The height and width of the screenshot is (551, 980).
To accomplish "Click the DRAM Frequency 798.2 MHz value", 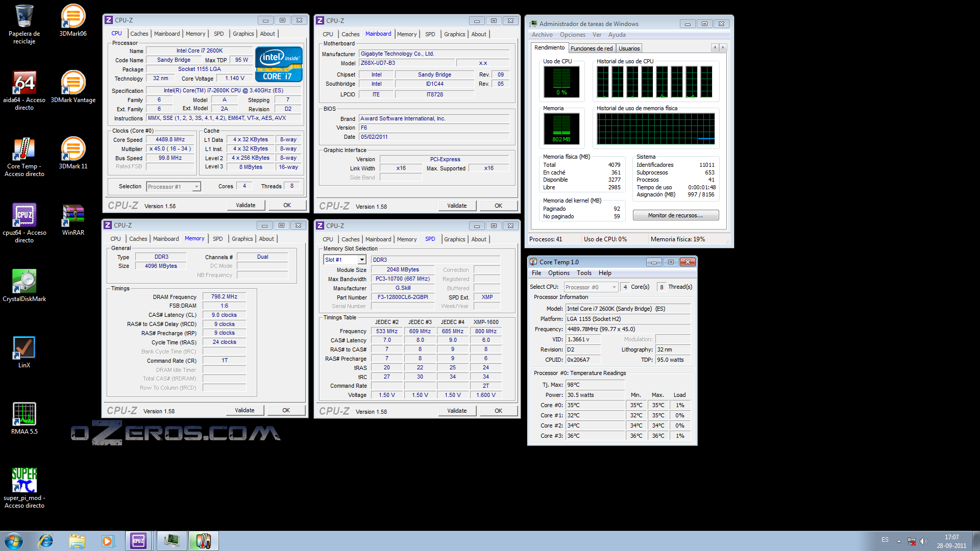I will 224,296.
